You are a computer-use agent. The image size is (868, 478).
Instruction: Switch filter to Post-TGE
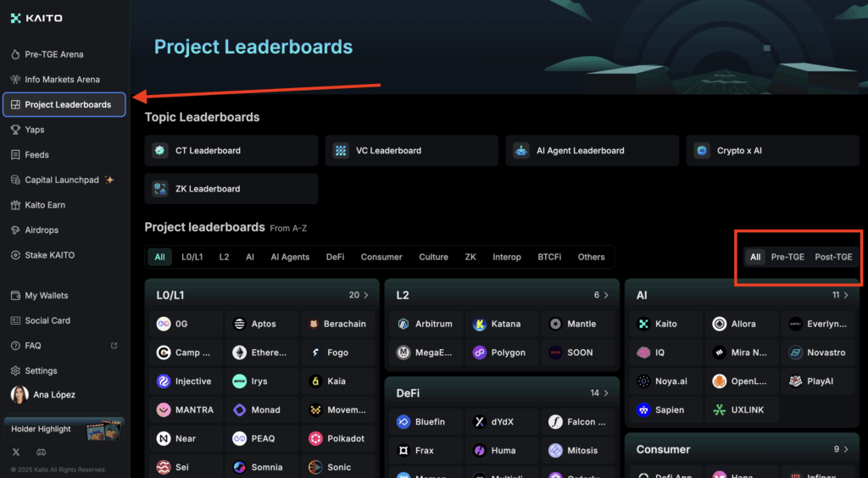(833, 257)
